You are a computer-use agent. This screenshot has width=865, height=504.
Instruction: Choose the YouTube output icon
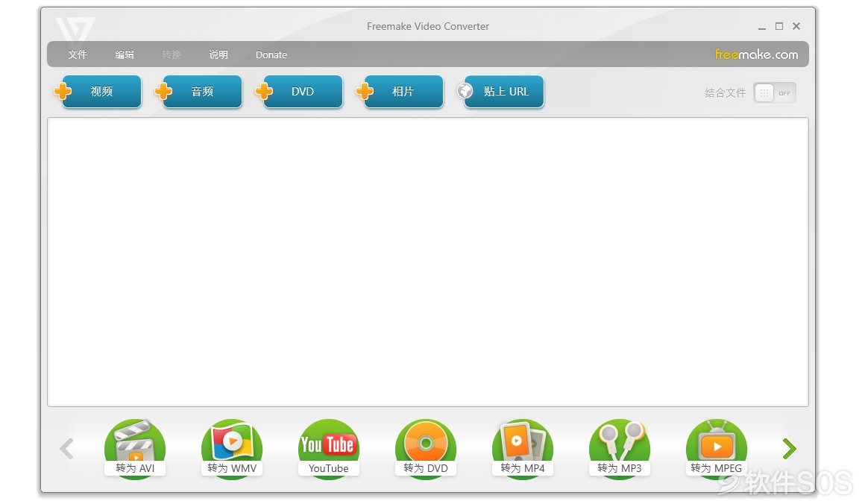pos(329,449)
